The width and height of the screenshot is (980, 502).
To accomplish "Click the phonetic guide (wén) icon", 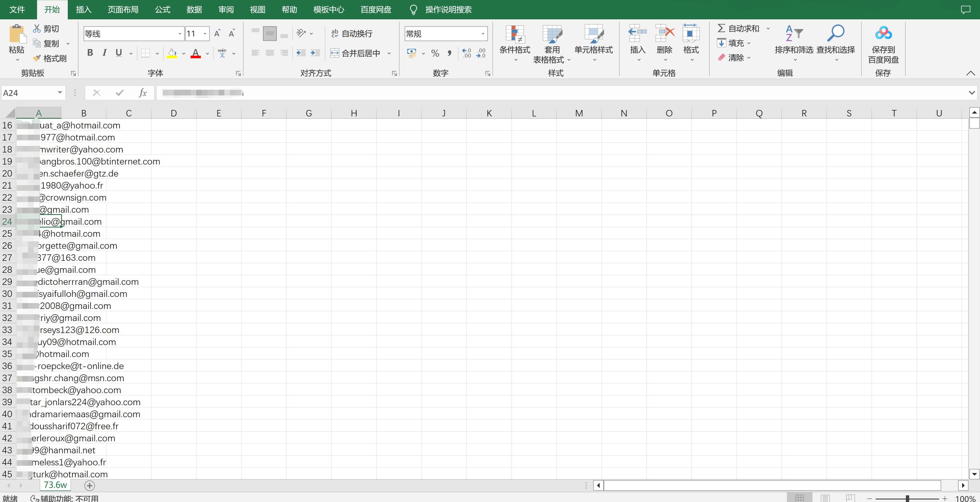I will click(222, 53).
